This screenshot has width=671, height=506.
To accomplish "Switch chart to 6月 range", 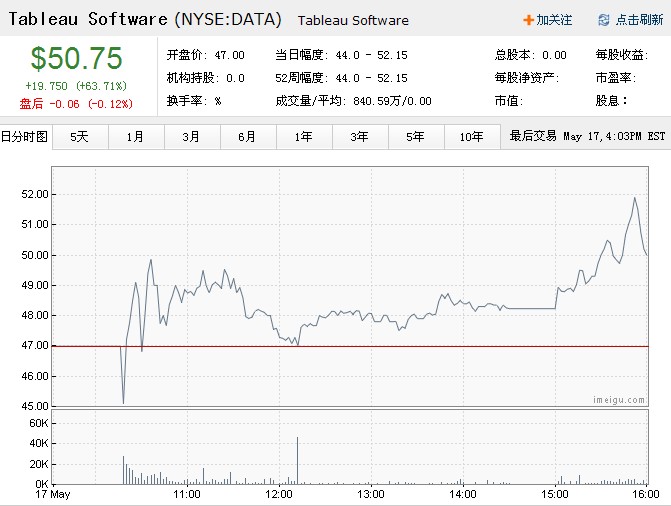I will pyautogui.click(x=248, y=137).
